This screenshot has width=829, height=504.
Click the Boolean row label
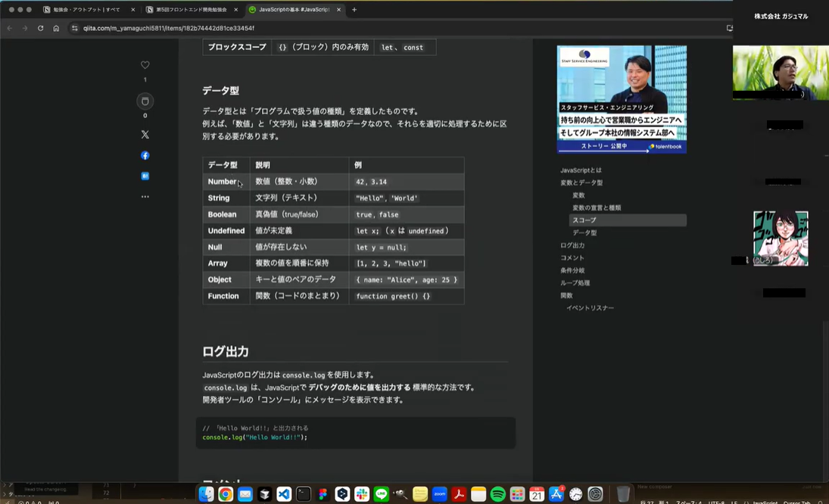pyautogui.click(x=222, y=214)
